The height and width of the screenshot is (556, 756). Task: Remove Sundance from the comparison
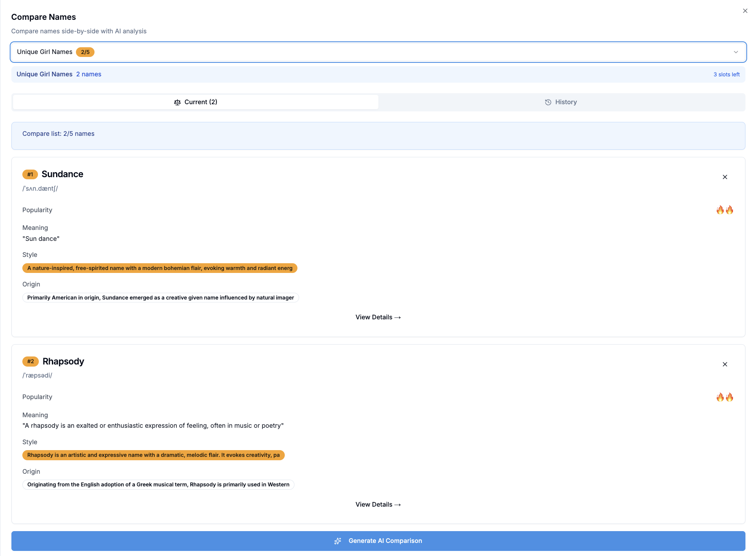tap(725, 177)
